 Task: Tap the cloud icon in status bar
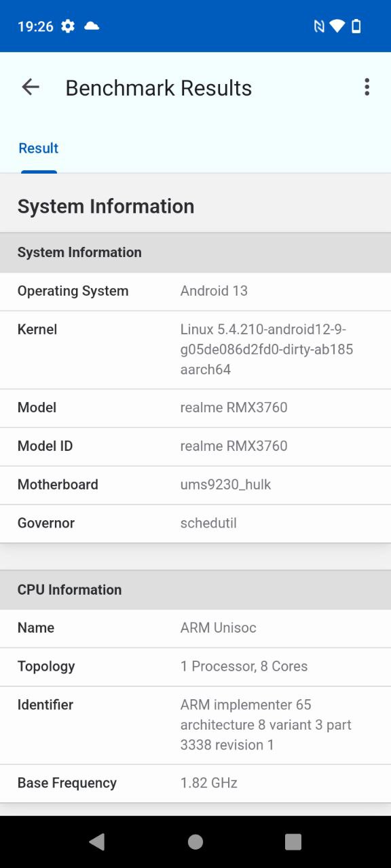[x=92, y=26]
